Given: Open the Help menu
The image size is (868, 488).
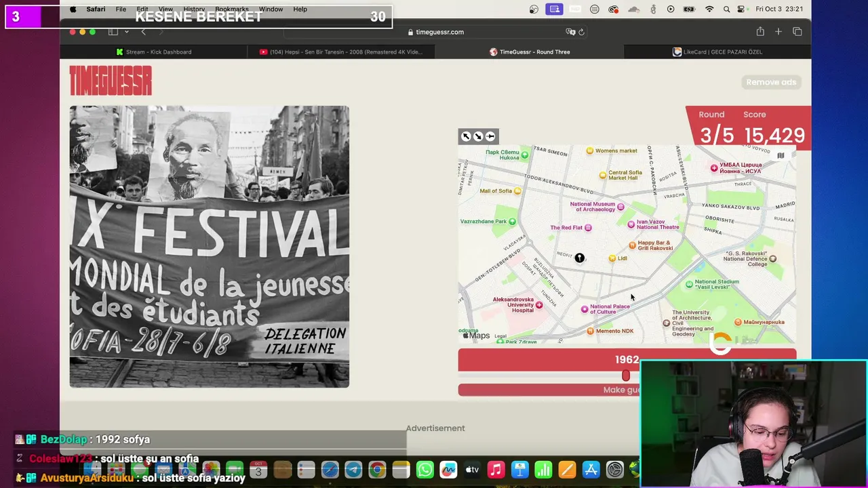Looking at the screenshot, I should 300,9.
